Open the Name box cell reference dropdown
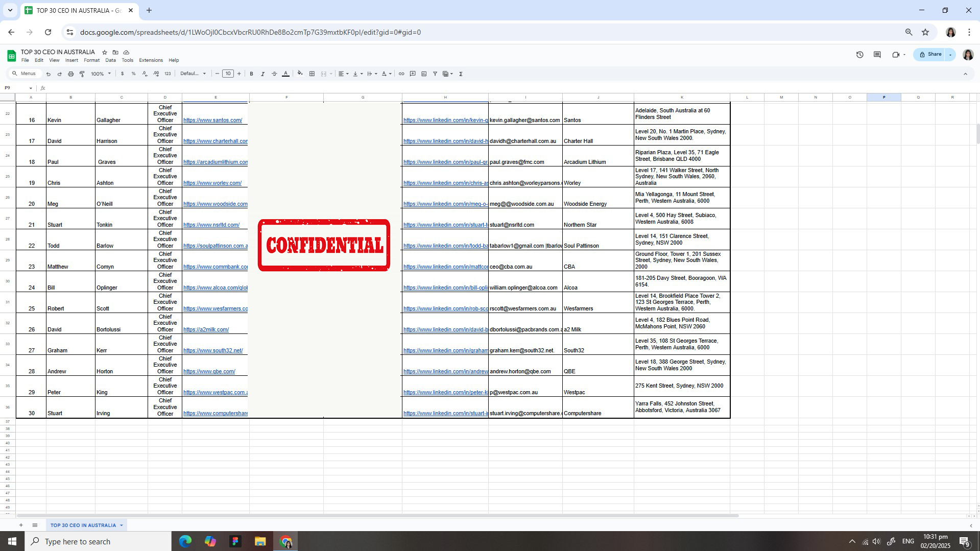Screen dimensions: 980x551 coord(31,88)
